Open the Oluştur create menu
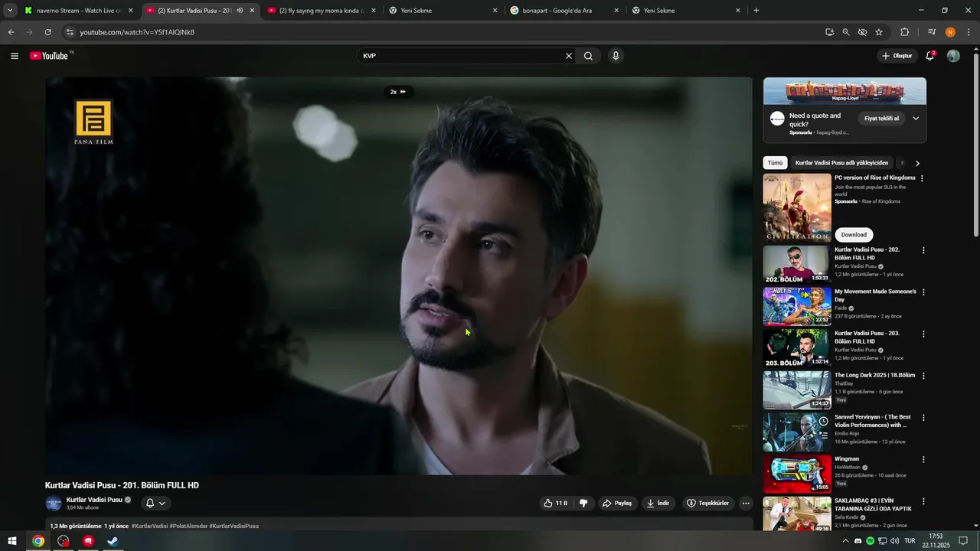 coord(897,56)
